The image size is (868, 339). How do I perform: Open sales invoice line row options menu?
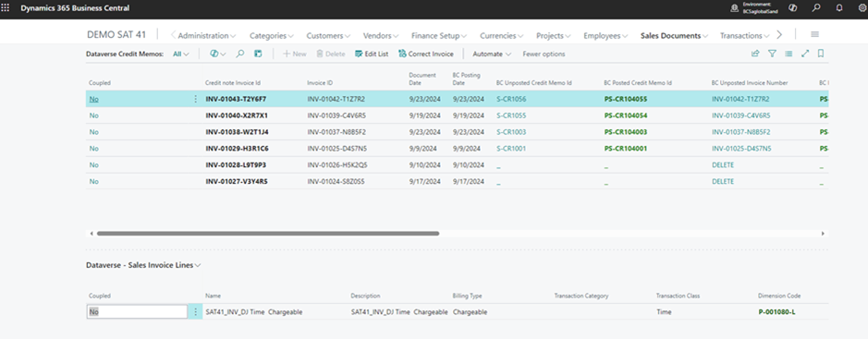195,312
